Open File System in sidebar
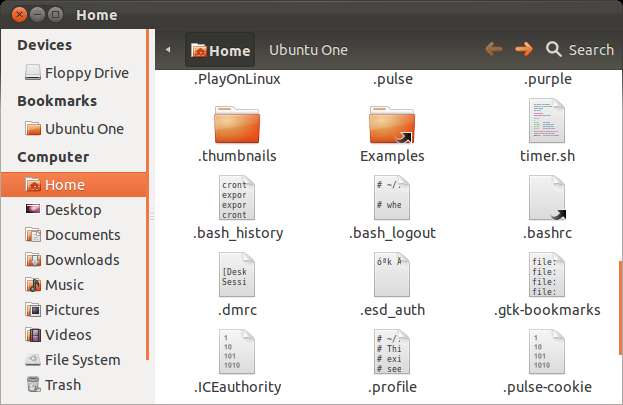The width and height of the screenshot is (623, 405). [x=82, y=359]
